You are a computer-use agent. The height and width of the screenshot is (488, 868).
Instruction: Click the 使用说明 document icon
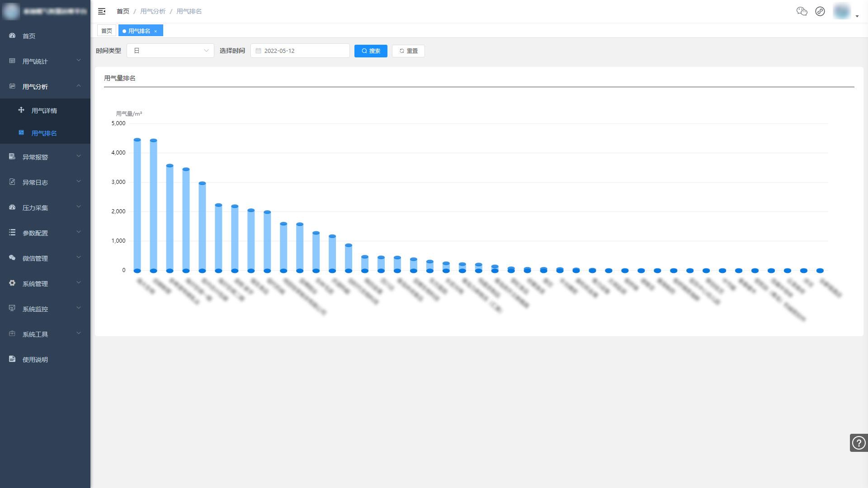coord(12,359)
